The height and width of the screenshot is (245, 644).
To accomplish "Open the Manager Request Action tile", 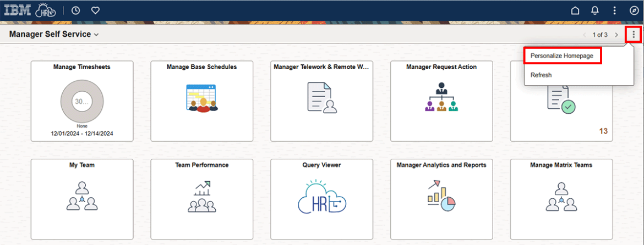I will pos(441,101).
